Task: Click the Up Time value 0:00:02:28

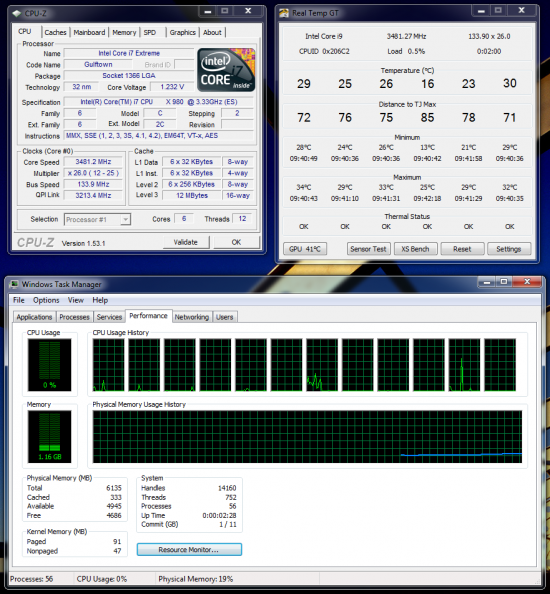Action: 219,516
